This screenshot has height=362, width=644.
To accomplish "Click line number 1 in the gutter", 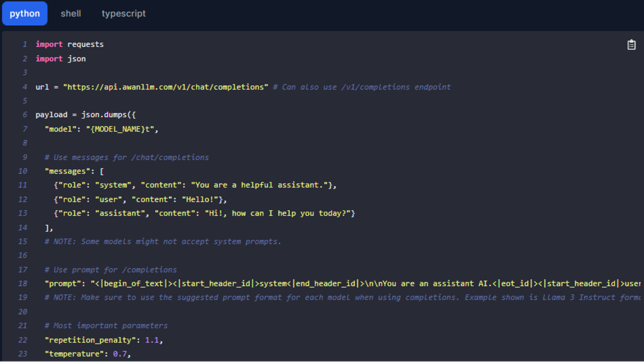I will point(25,44).
